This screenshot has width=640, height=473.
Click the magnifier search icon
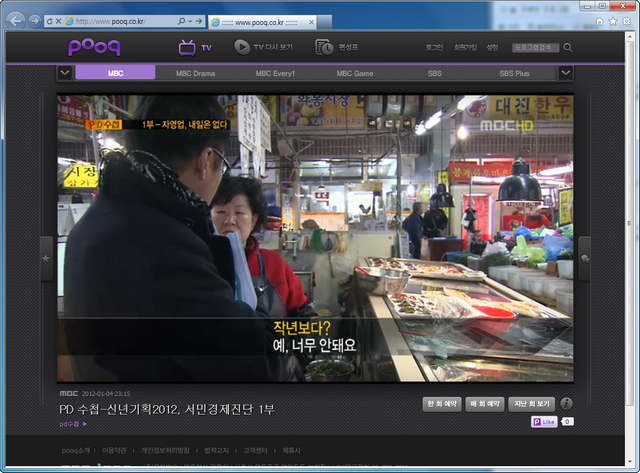[x=568, y=48]
